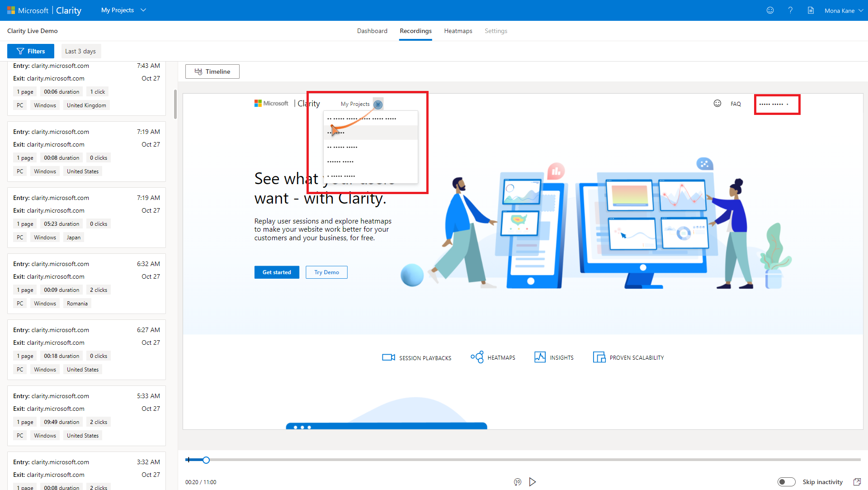Switch to the Dashboard tab
This screenshot has width=868, height=490.
click(x=372, y=31)
